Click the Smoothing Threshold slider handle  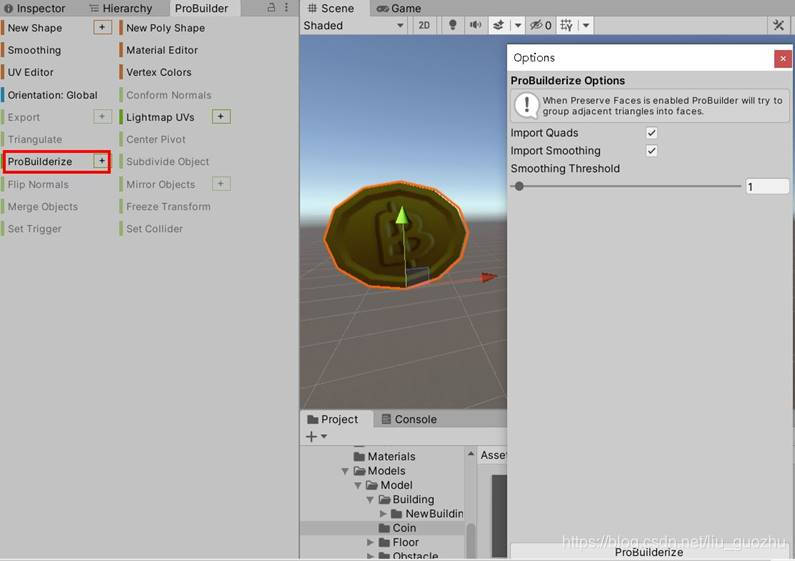tap(519, 186)
